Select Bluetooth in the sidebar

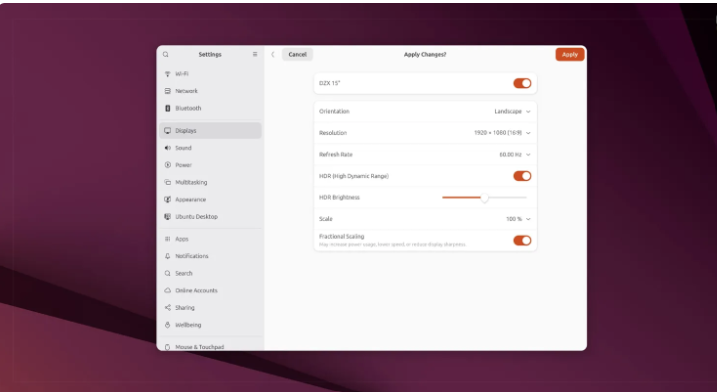tap(188, 108)
